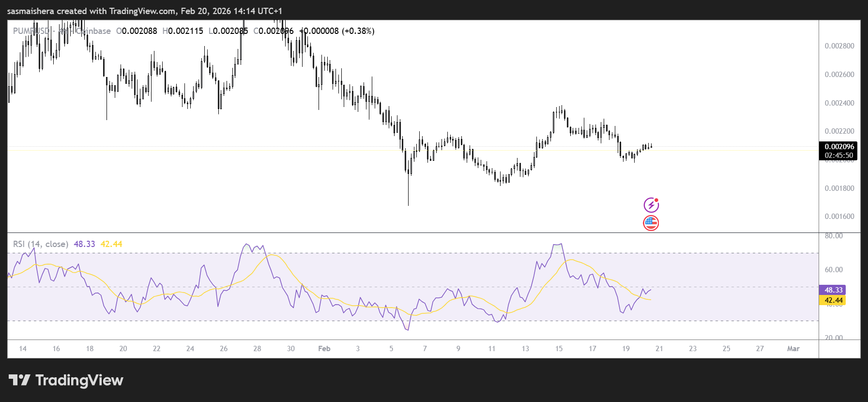
Task: Click the purple lightning bolt event icon
Action: point(651,205)
